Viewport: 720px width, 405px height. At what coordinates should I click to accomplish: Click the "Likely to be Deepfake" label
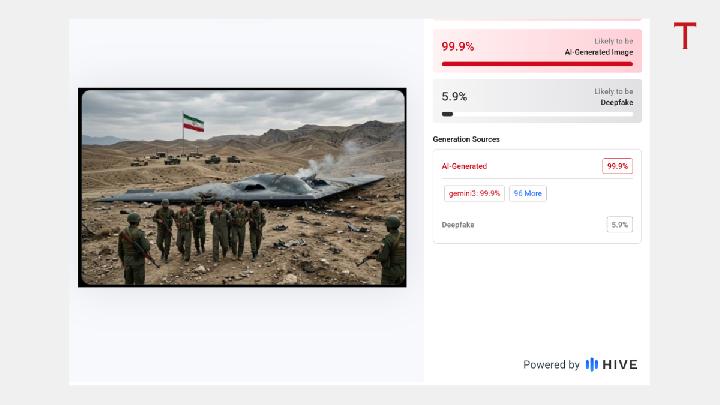613,96
